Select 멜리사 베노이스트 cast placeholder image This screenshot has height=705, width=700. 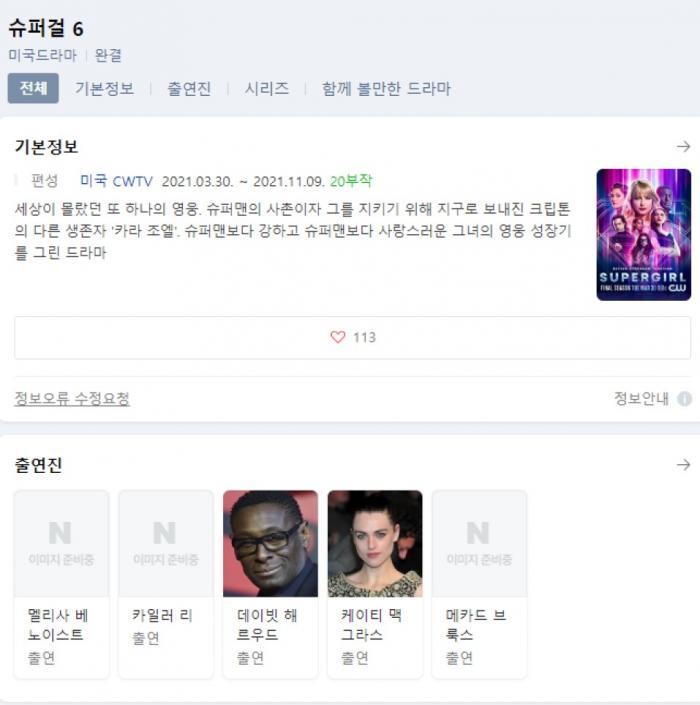click(x=61, y=543)
